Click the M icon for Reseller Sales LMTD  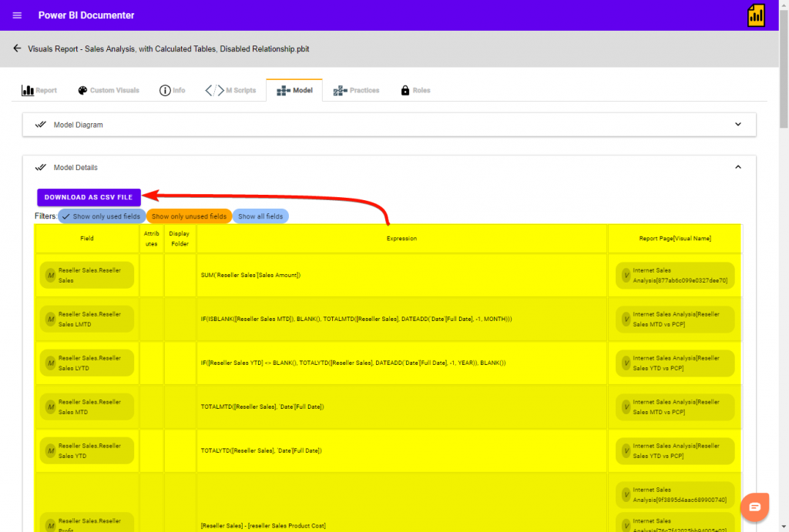pyautogui.click(x=51, y=319)
